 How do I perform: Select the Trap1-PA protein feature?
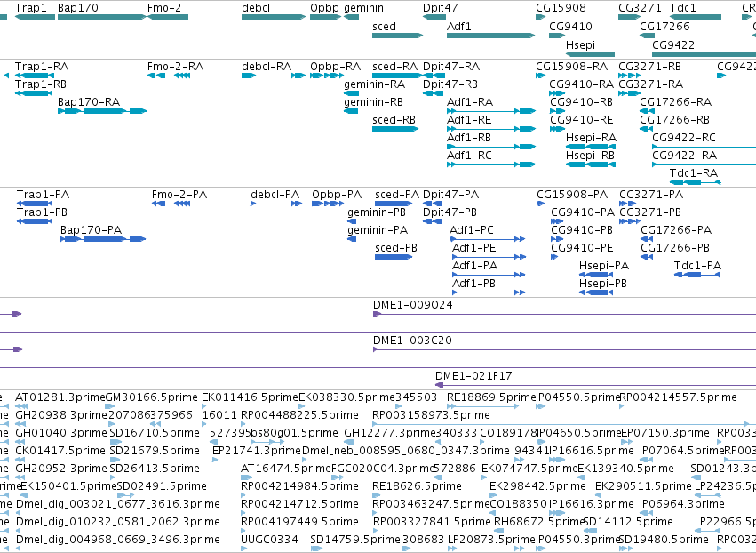click(35, 204)
